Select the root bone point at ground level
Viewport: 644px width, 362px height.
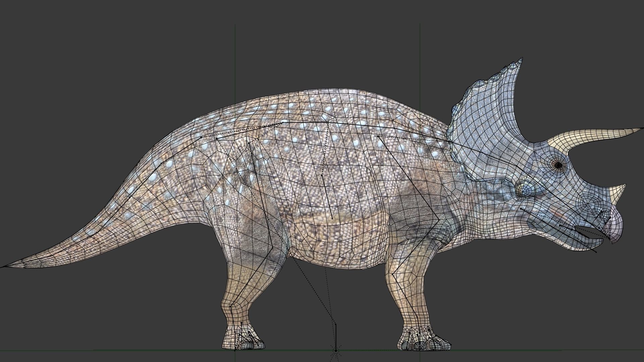pyautogui.click(x=335, y=351)
